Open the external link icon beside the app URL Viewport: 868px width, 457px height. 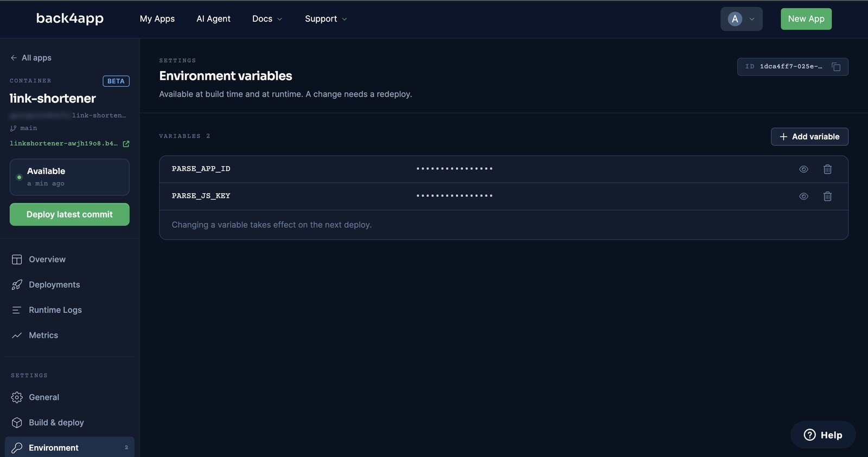pos(126,144)
